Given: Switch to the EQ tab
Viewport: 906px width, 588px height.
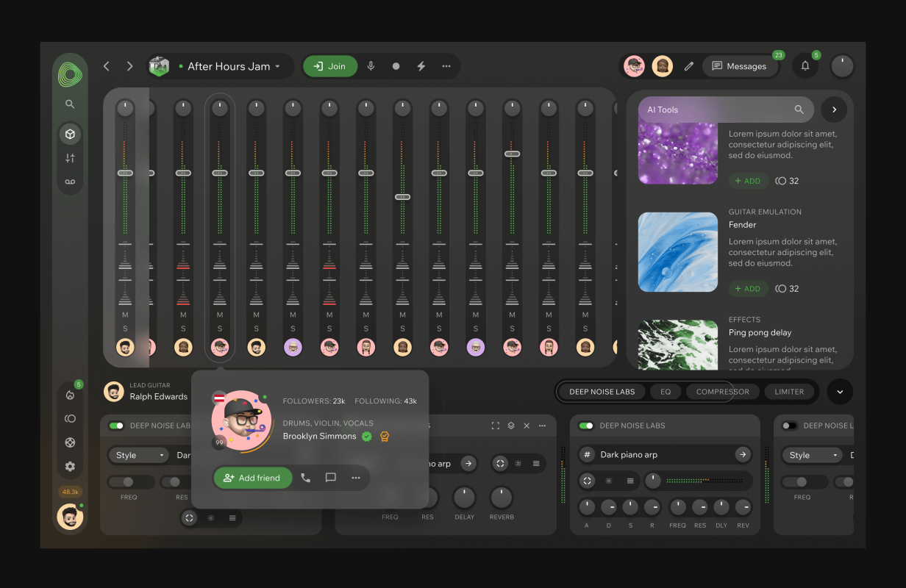Looking at the screenshot, I should (666, 392).
